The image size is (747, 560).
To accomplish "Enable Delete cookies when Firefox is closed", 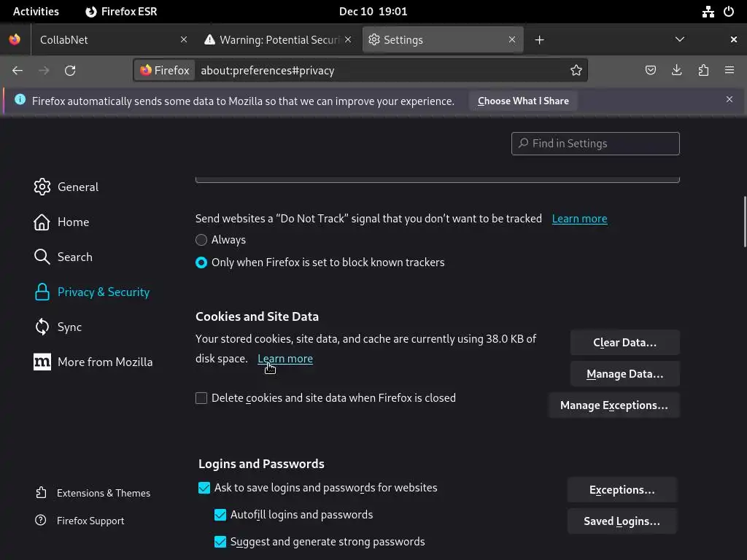I will [201, 398].
